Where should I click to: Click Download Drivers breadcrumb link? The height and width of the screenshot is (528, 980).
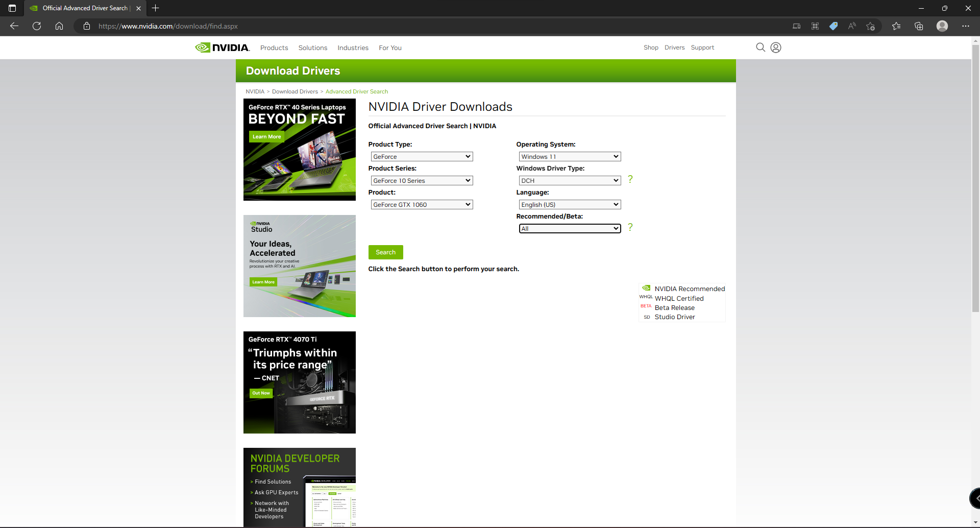295,92
